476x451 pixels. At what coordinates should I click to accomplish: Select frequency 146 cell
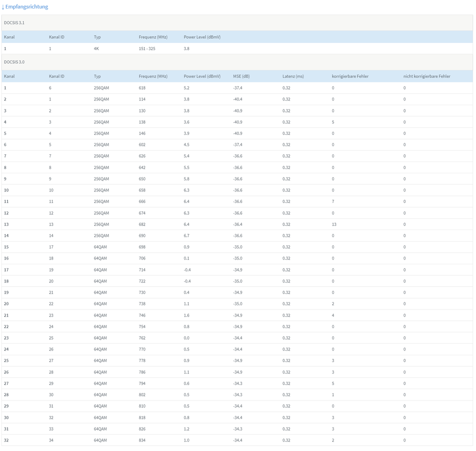[142, 133]
